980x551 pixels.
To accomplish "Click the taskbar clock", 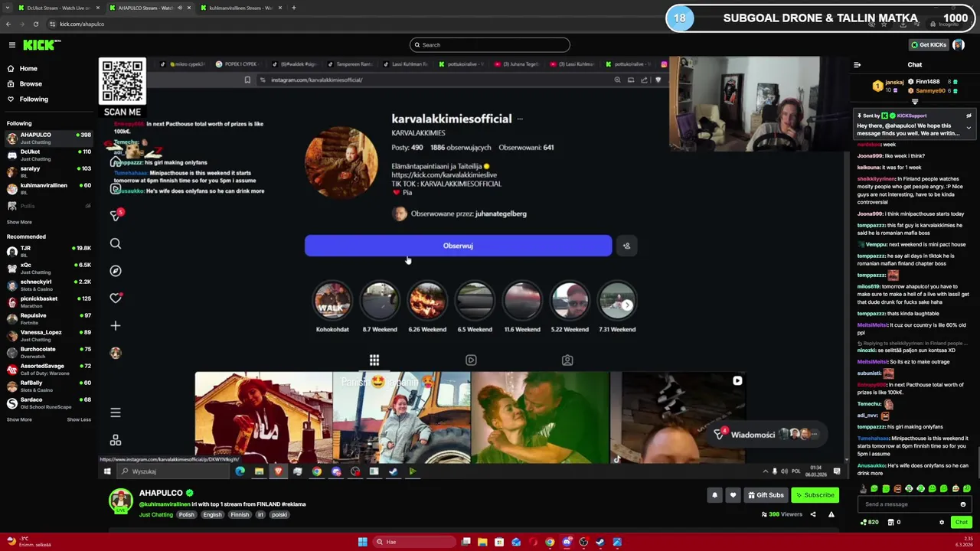I will pyautogui.click(x=964, y=542).
